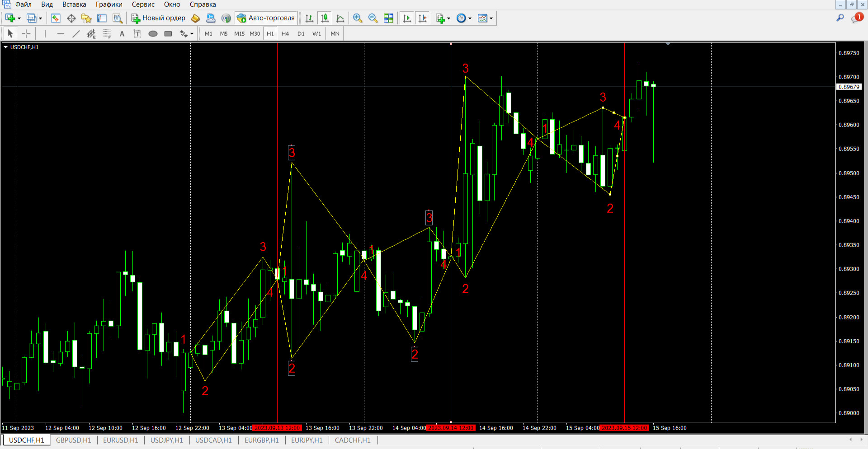Select the crosshair tool

26,33
